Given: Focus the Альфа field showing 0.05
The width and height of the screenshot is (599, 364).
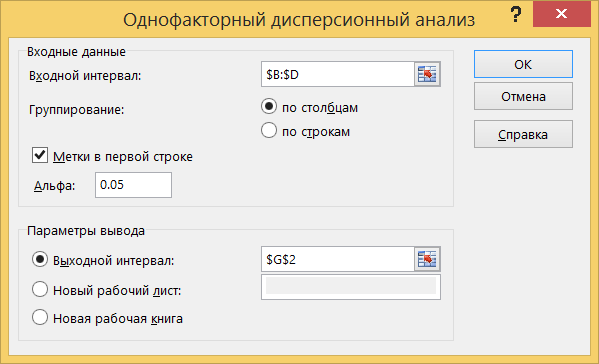Looking at the screenshot, I should pos(133,185).
